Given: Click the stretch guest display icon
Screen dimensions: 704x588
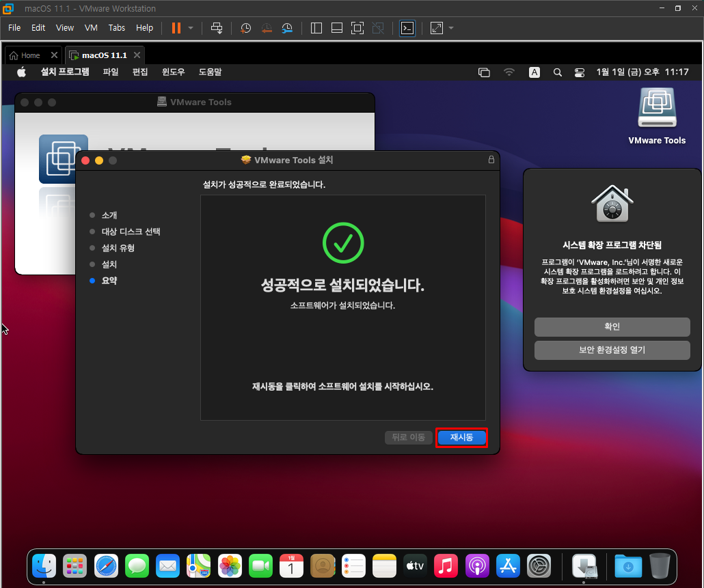Looking at the screenshot, I should pos(436,28).
